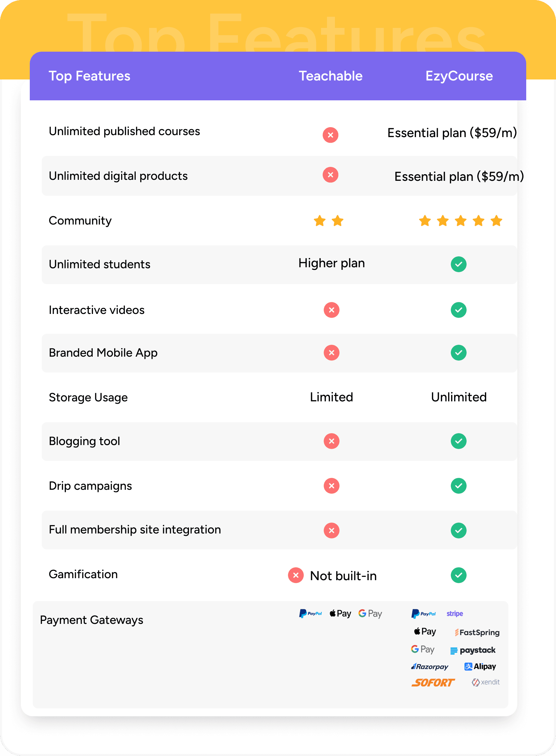Click green checkmark for Branded Mobile App
Image resolution: width=556 pixels, height=756 pixels.
coord(458,353)
